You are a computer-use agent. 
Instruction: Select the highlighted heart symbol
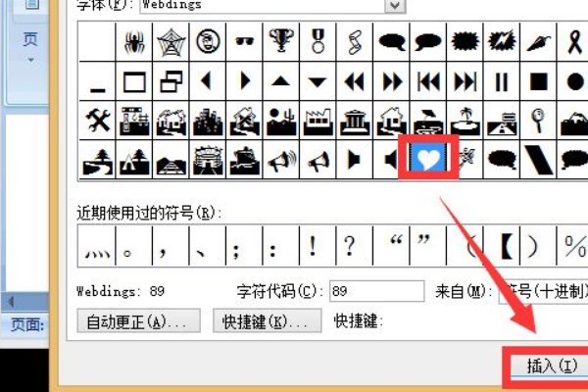(x=428, y=158)
